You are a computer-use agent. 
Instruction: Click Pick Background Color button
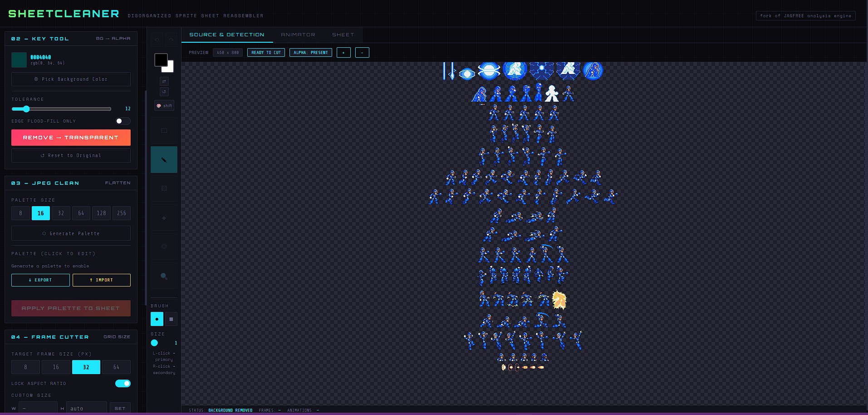click(x=71, y=79)
